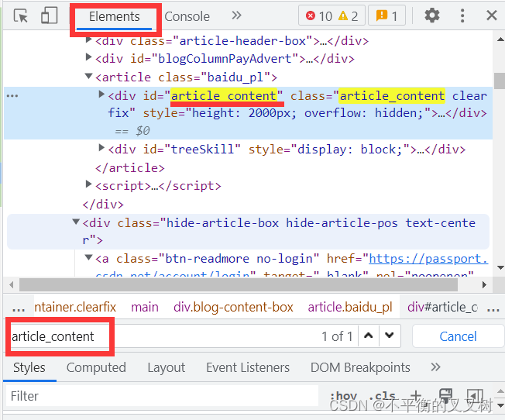
Task: Click the vertical scrollbar thumb of DOM tree
Action: [500, 81]
